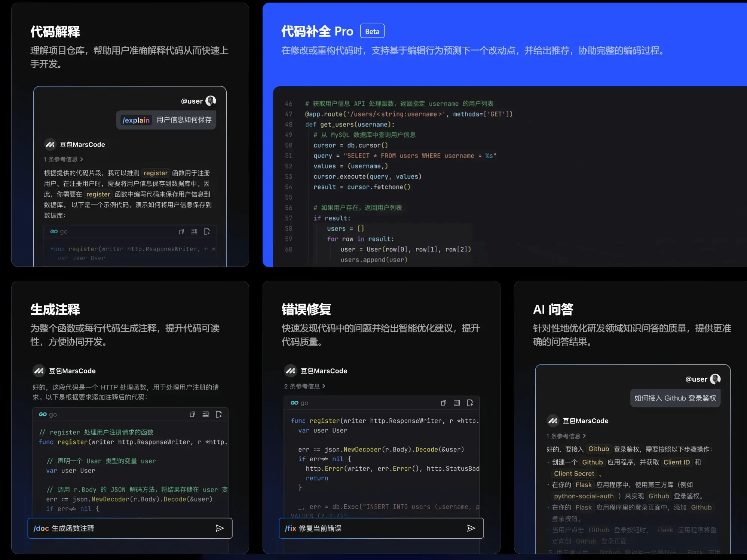Create new file from 代码解释 code snippet

click(x=207, y=231)
